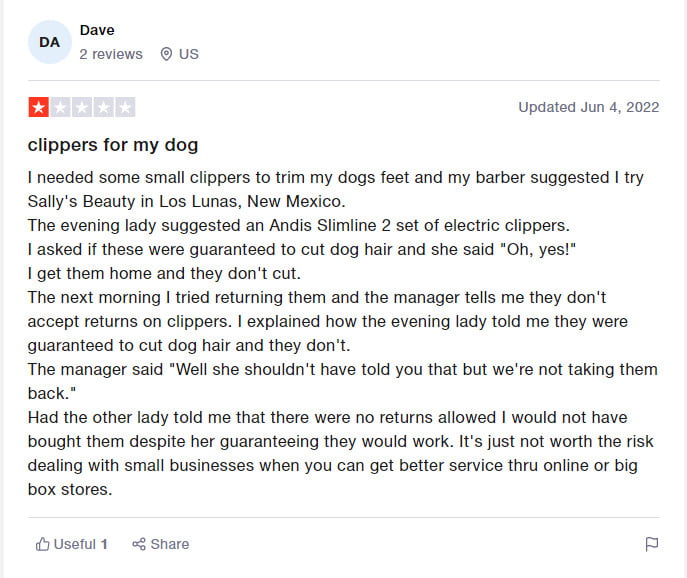Click the DA avatar circle
This screenshot has width=687, height=578.
tap(50, 42)
